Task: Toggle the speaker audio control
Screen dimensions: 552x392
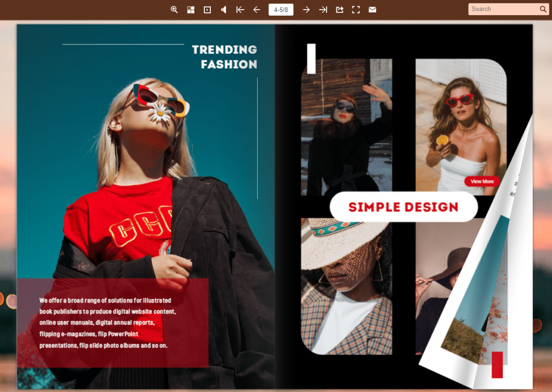Action: [223, 9]
